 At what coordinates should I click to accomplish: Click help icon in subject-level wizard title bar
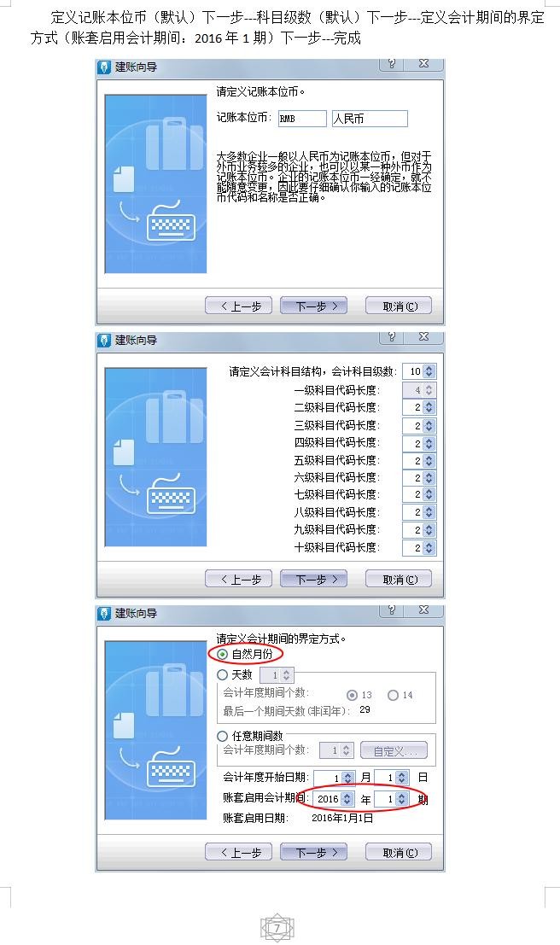point(393,337)
